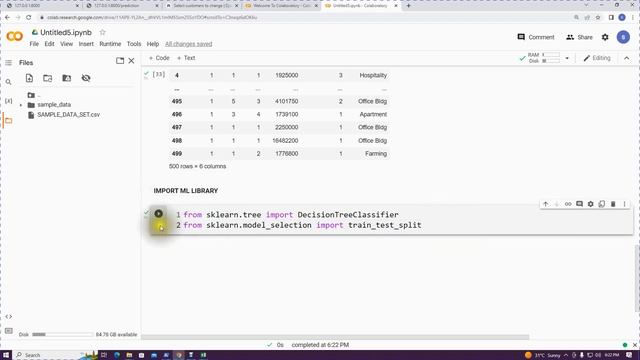
Task: Upload a file to session storage
Action: click(x=29, y=78)
